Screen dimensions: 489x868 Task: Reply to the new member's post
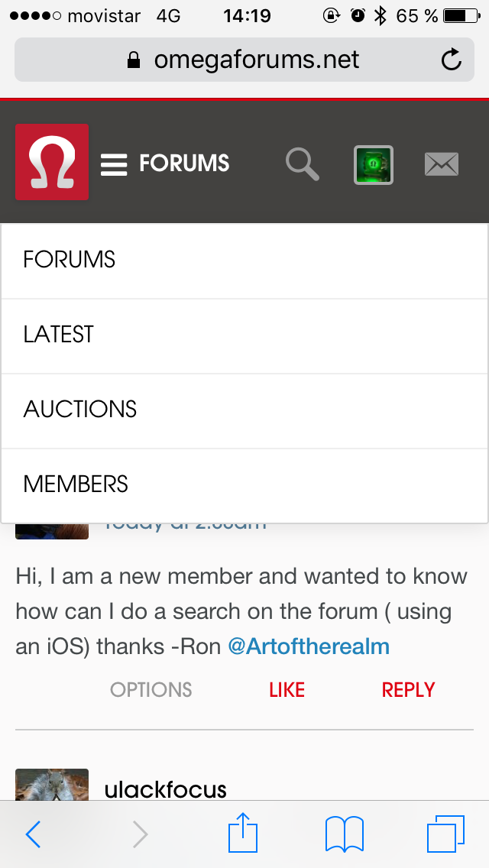[408, 690]
